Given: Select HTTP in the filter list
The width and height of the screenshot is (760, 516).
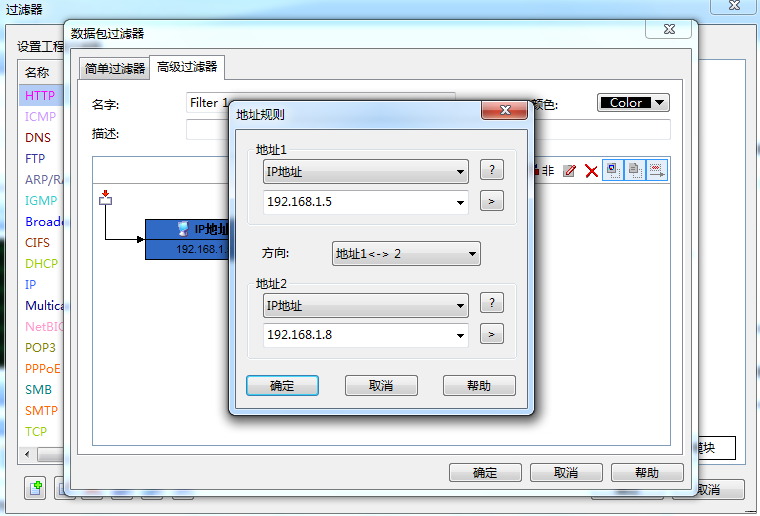Looking at the screenshot, I should 40,95.
